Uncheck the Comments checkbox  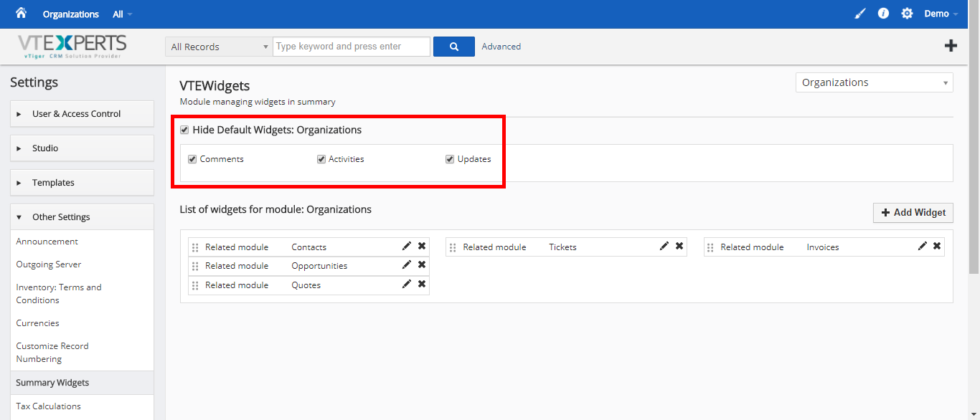[192, 159]
